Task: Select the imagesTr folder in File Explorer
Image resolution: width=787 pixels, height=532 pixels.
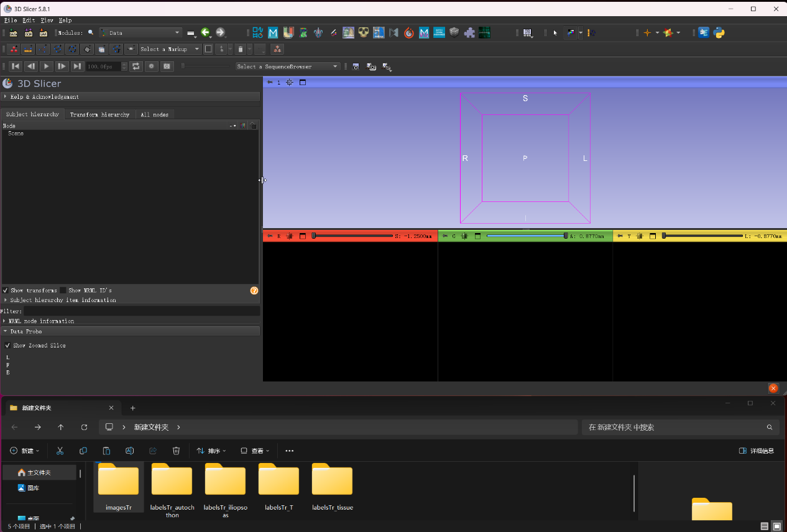Action: pos(119,488)
